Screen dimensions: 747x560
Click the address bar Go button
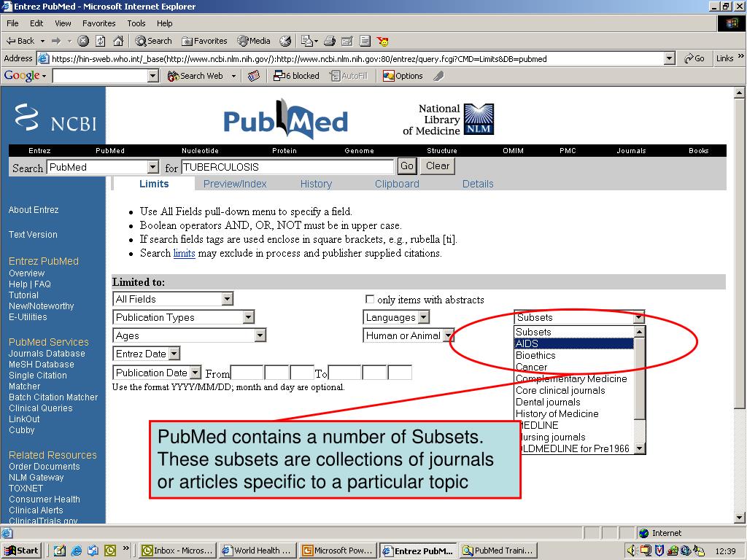(694, 58)
